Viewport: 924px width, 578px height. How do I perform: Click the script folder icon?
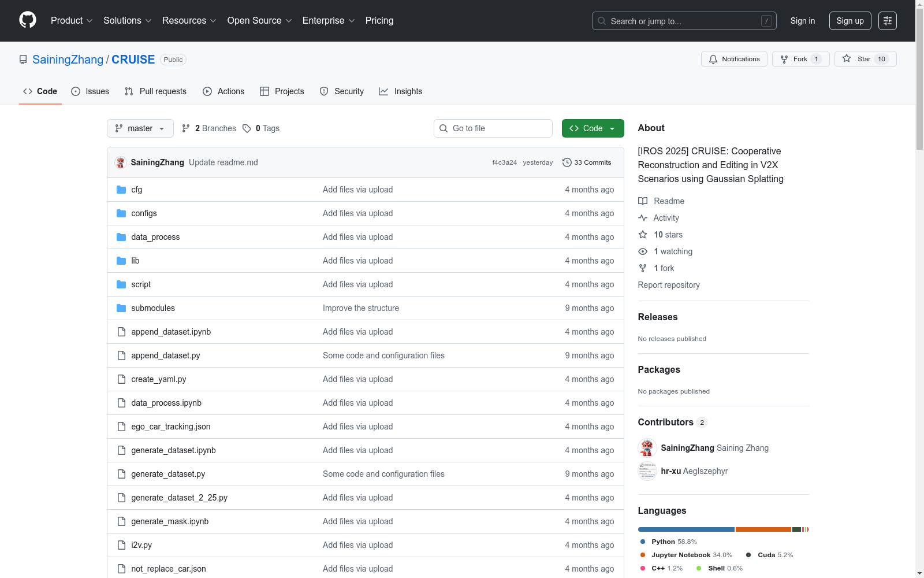click(x=121, y=284)
